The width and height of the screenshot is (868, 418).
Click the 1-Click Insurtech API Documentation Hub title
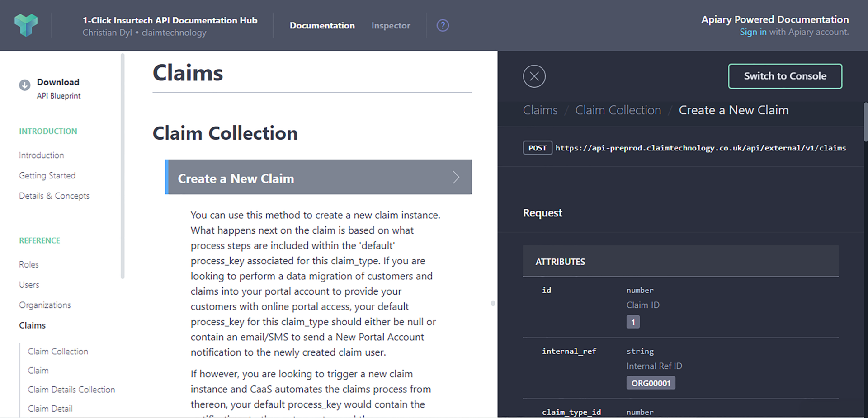click(x=170, y=20)
